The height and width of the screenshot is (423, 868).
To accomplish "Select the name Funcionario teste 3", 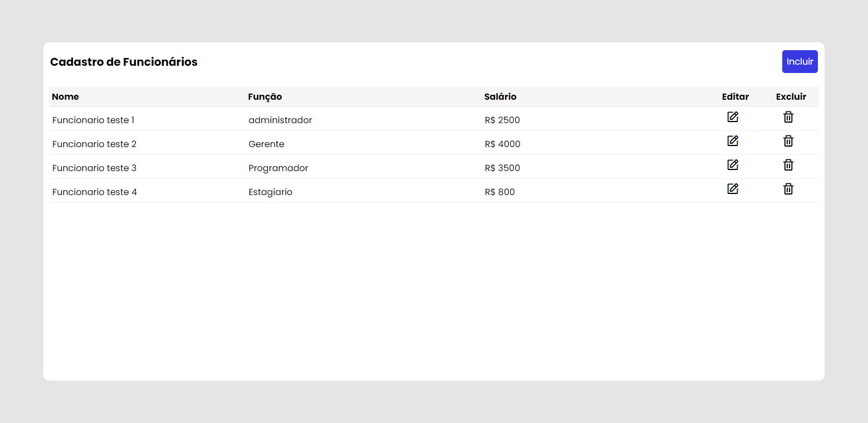I will pyautogui.click(x=95, y=168).
